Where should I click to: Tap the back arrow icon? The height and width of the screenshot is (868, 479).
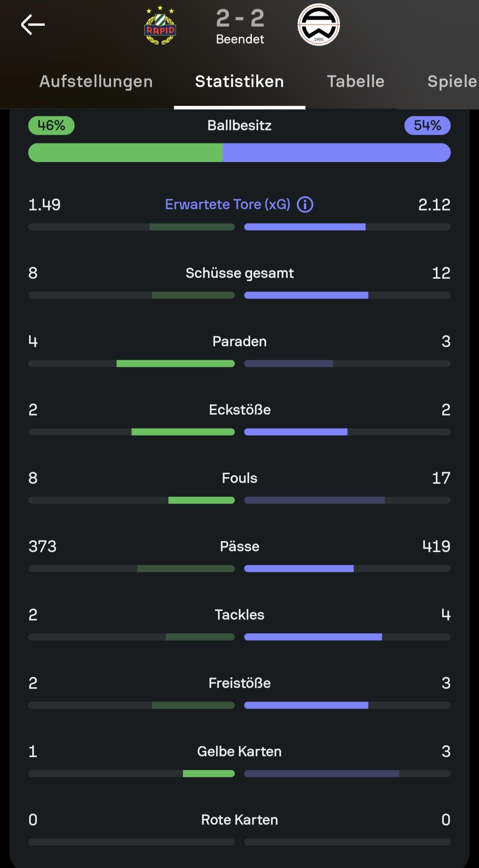(33, 25)
